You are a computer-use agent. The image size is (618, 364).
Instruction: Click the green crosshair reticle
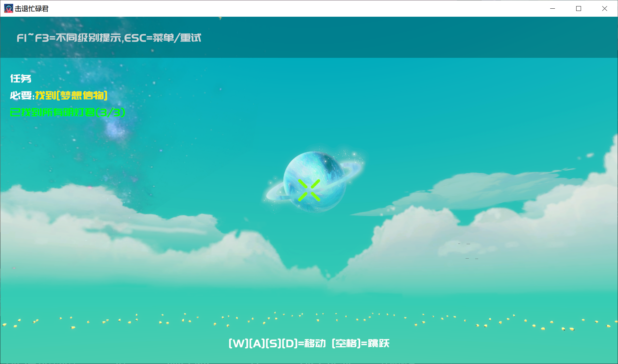tap(309, 190)
